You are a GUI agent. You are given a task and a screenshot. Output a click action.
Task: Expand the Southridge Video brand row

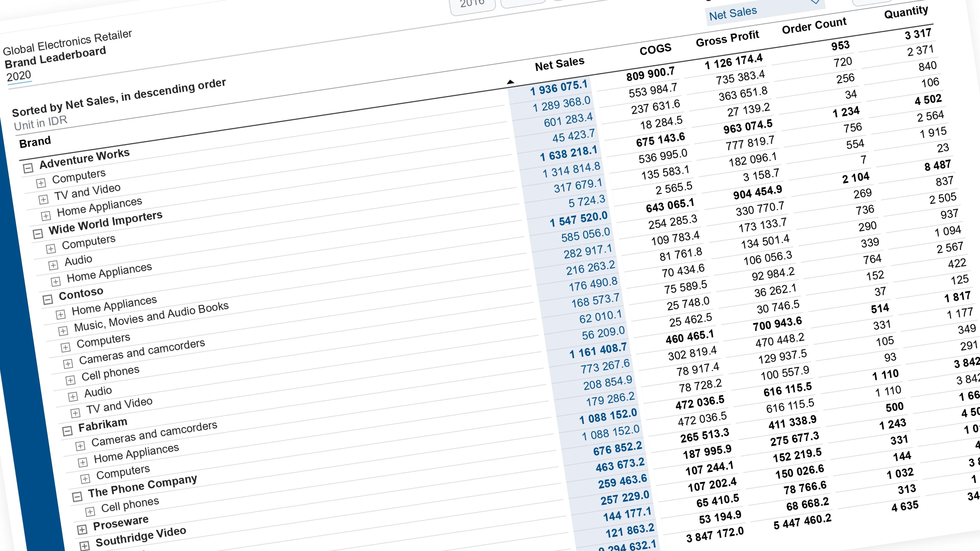click(x=84, y=546)
